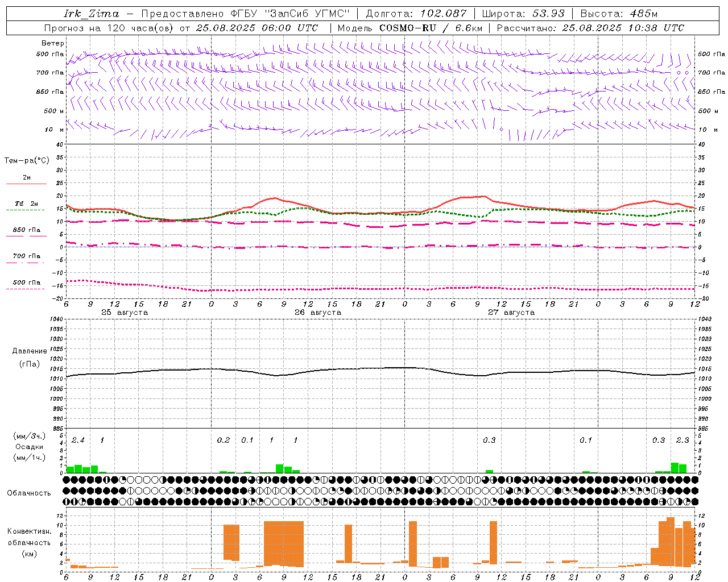Click the 3-hour precipitation value "2.3"
Viewport: 728px width, 582px height.
[682, 440]
